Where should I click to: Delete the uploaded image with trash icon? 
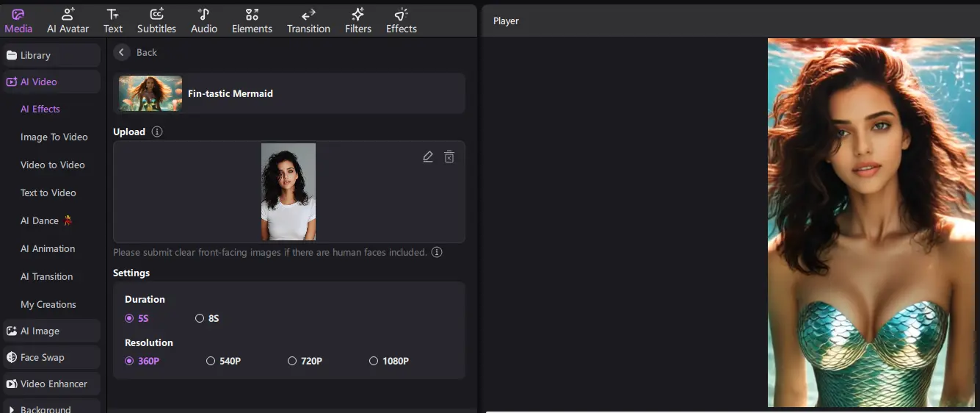coord(449,157)
